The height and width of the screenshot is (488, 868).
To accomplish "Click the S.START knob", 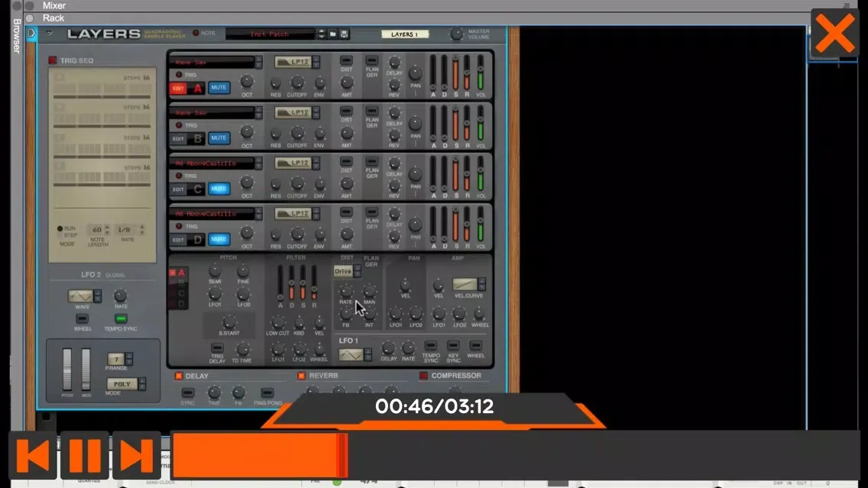I will pyautogui.click(x=228, y=322).
